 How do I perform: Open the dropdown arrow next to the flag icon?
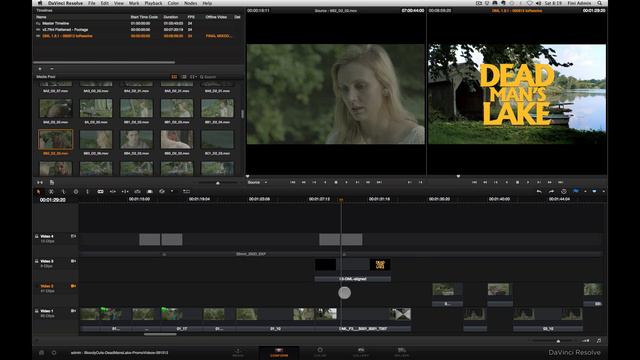[585, 191]
